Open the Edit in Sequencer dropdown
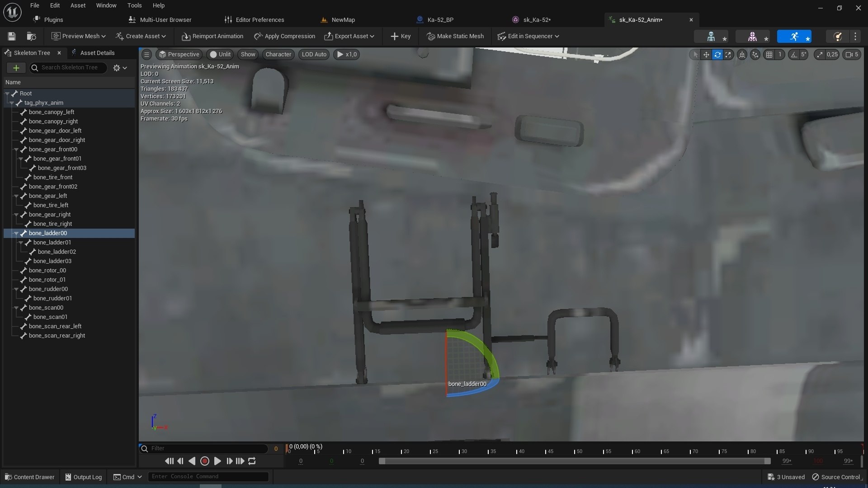 528,36
